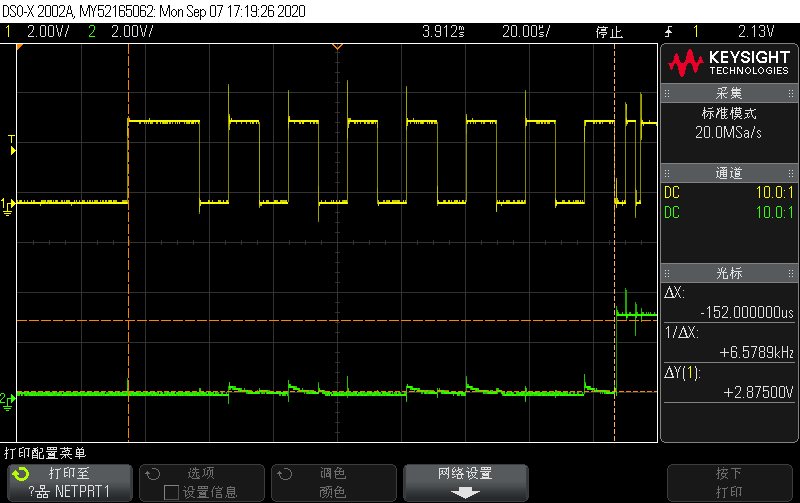This screenshot has height=503, width=800.
Task: Click the time delay value 3.912
Action: pyautogui.click(x=443, y=32)
